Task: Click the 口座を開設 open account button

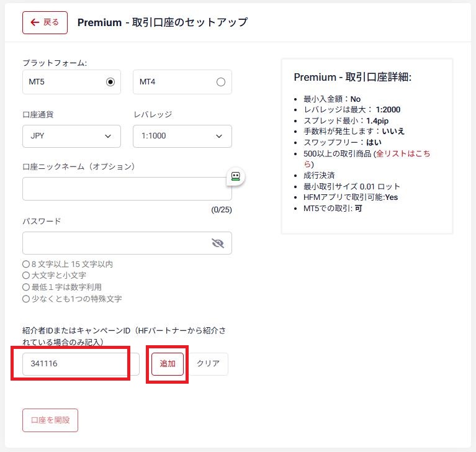Action: [x=50, y=420]
